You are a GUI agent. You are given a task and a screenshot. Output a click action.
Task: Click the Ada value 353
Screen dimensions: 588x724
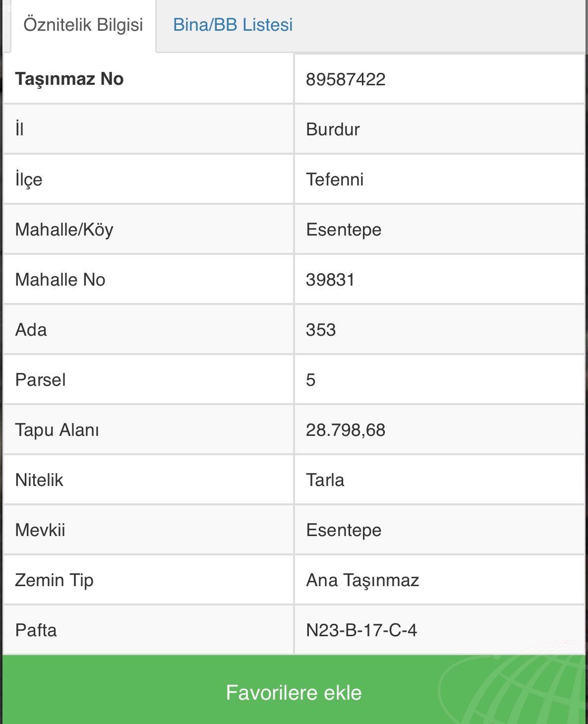pos(321,330)
